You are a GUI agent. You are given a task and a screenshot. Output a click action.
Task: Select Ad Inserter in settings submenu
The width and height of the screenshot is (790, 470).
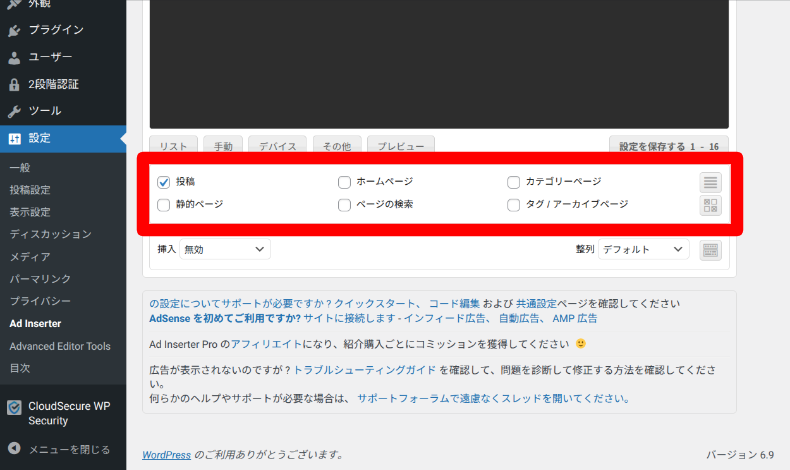(35, 324)
